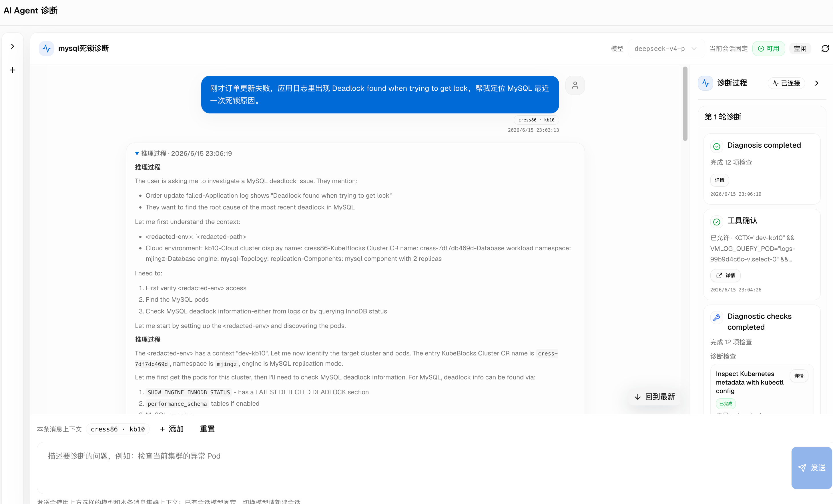Viewport: 833px width, 504px height.
Task: Click the 已连接 connection badge
Action: click(786, 83)
